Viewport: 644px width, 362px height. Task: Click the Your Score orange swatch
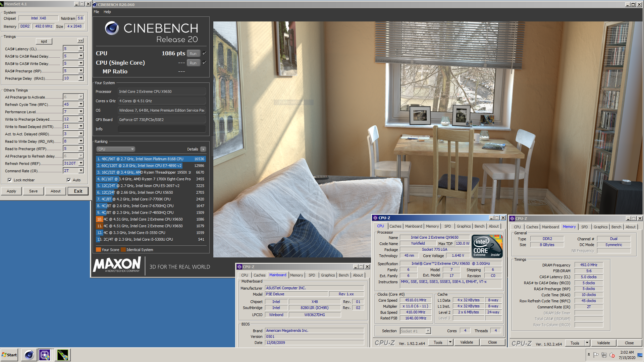(98, 250)
